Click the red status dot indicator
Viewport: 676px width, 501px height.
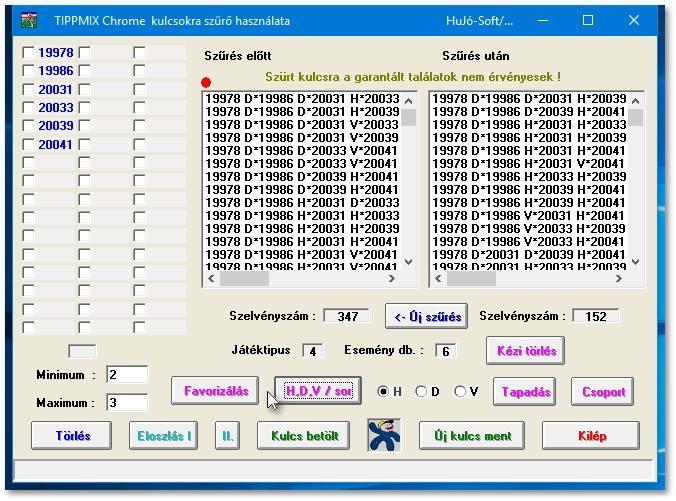point(206,82)
